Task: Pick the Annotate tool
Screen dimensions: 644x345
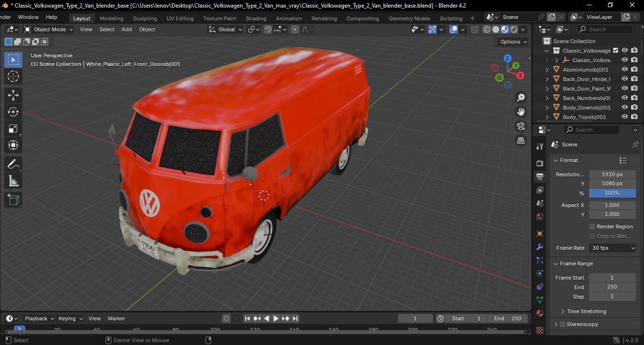Action: (x=13, y=164)
